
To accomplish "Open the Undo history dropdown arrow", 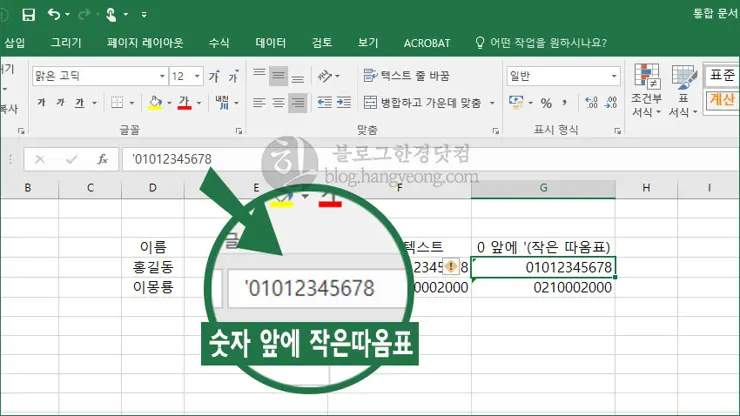I will pyautogui.click(x=67, y=15).
